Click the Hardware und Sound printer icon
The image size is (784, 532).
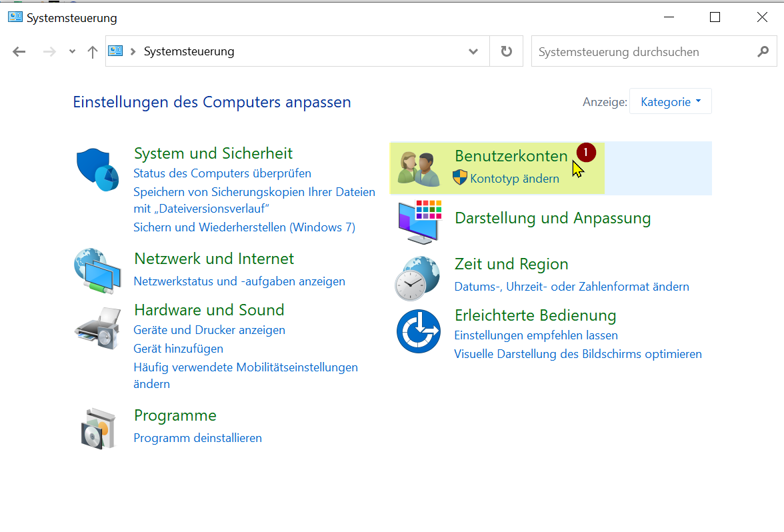(97, 329)
